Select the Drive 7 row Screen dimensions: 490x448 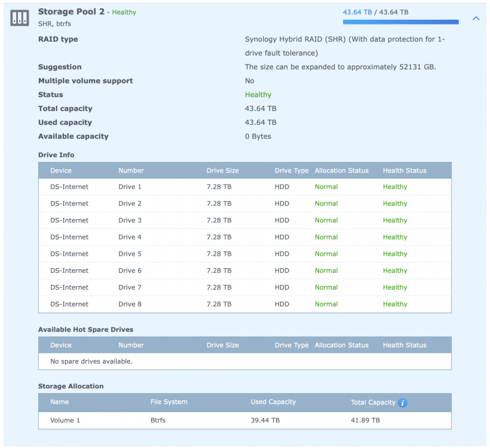click(130, 287)
